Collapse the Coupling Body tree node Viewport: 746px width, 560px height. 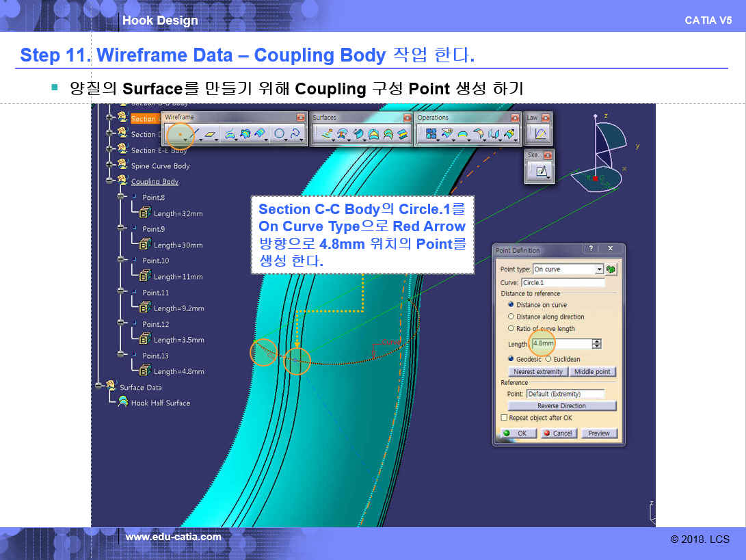(x=109, y=181)
